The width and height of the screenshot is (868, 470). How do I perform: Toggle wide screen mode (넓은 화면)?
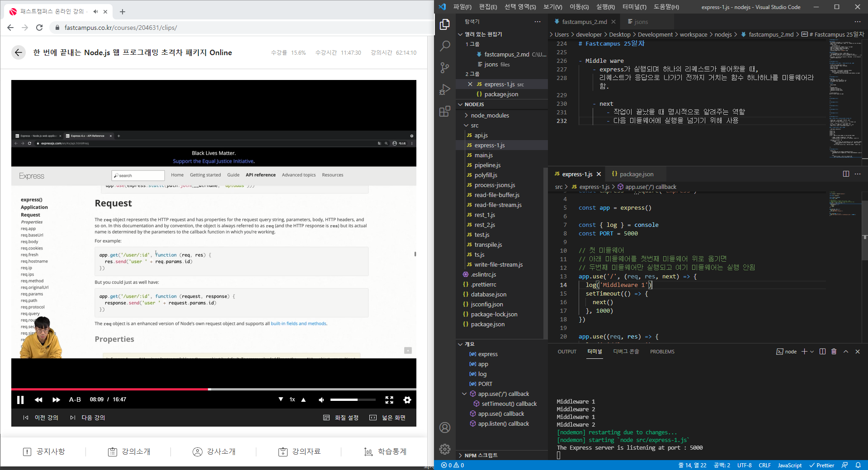387,418
